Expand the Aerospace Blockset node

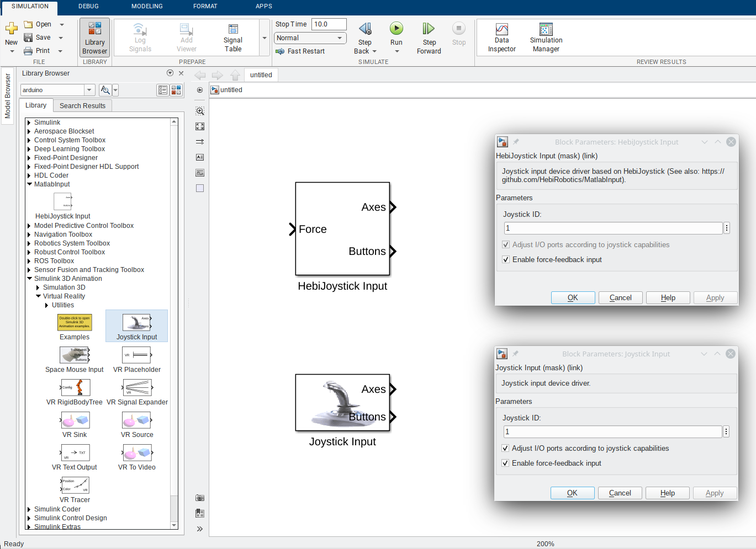(29, 131)
